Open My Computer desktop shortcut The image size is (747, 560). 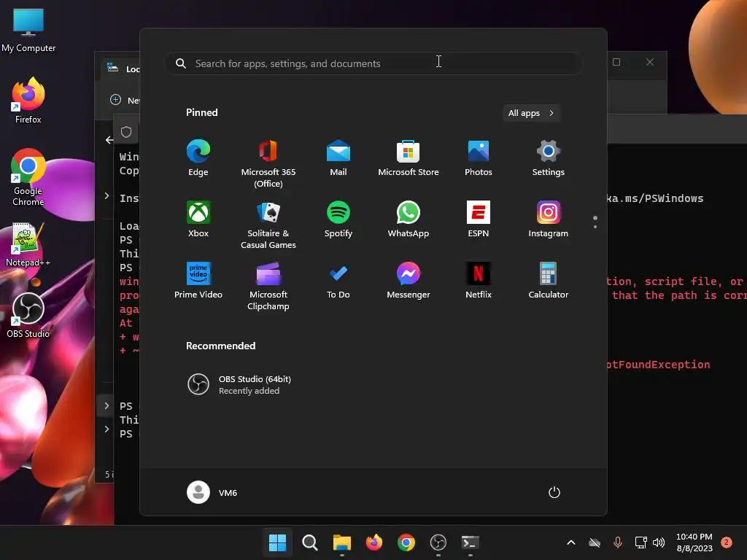(28, 30)
